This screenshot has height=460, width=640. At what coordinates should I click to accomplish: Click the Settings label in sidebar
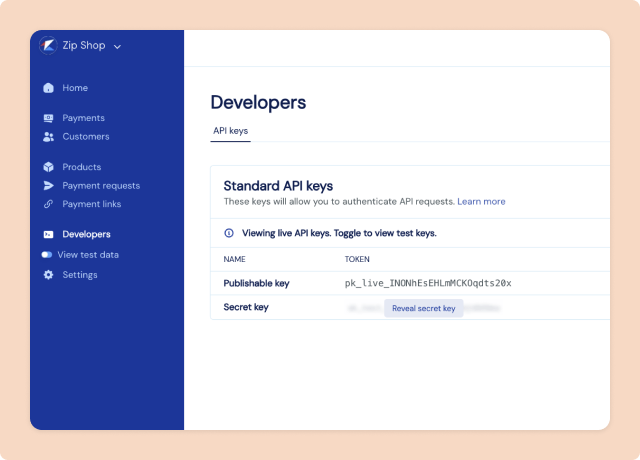click(x=80, y=275)
